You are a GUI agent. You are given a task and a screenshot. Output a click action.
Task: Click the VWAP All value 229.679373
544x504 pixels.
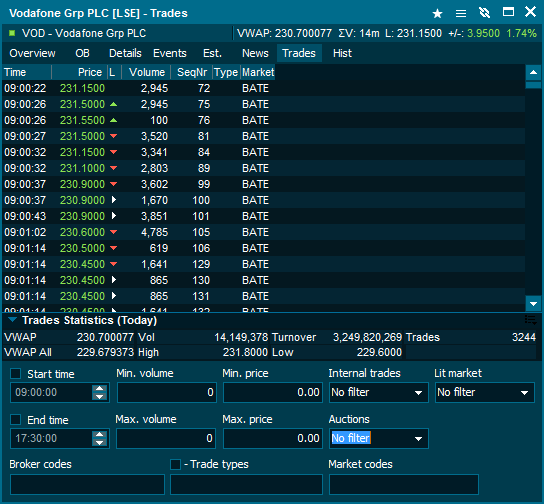pos(105,352)
